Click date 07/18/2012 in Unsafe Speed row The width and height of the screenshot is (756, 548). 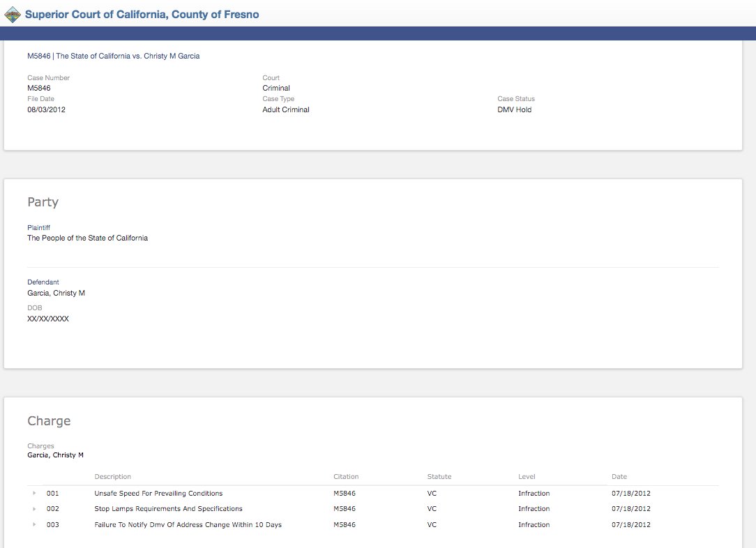pyautogui.click(x=631, y=493)
